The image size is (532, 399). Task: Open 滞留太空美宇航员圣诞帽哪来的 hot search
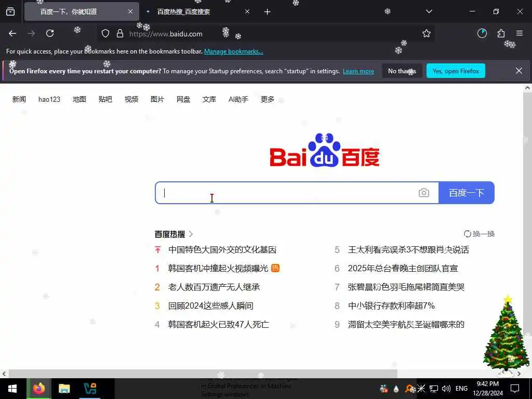(x=406, y=324)
